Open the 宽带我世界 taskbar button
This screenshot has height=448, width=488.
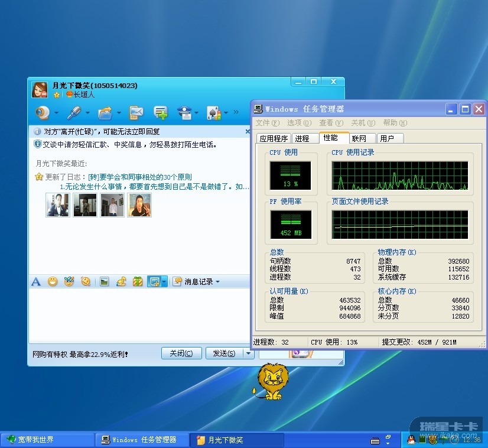47,440
